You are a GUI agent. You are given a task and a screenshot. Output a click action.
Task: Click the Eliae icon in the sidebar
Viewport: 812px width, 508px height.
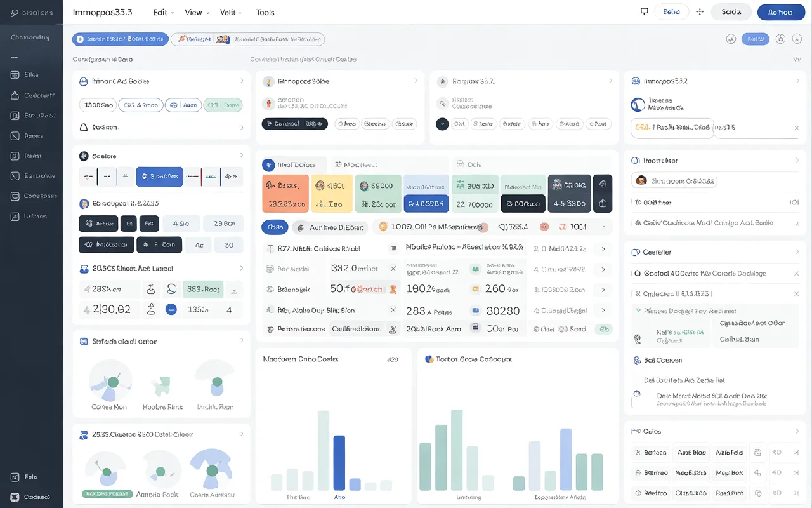point(15,75)
